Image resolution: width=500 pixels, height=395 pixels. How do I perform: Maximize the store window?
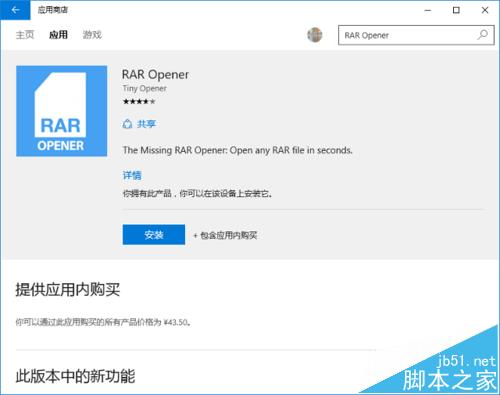click(x=456, y=10)
